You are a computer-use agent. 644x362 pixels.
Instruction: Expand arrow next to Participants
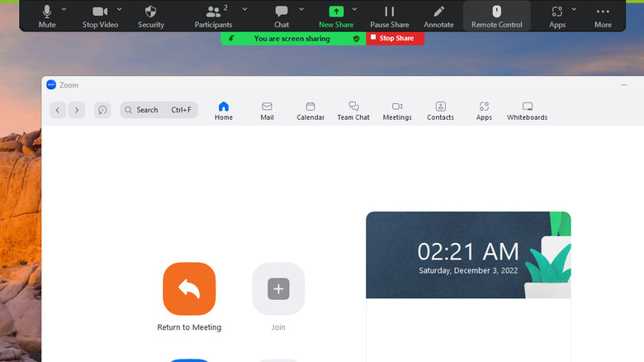point(244,8)
